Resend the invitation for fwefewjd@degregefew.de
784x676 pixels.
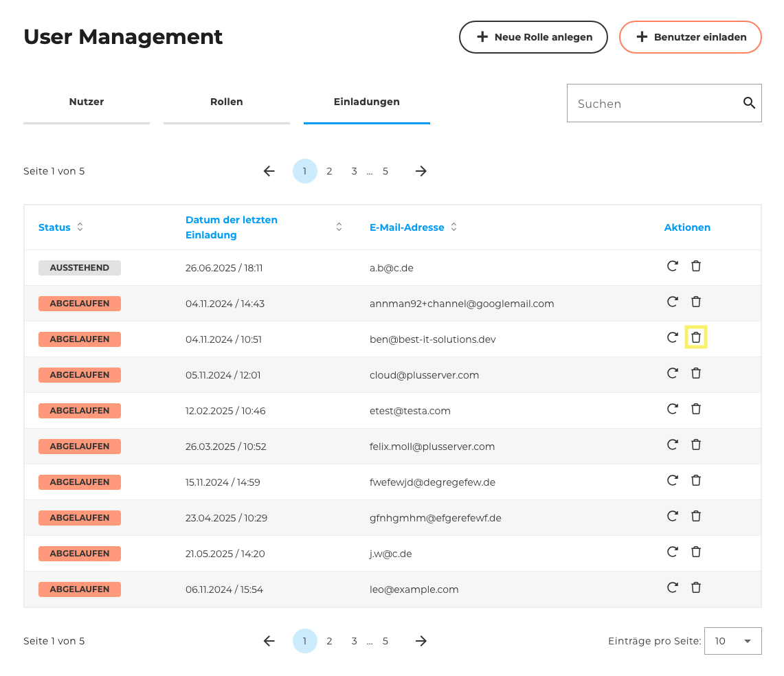pos(673,480)
